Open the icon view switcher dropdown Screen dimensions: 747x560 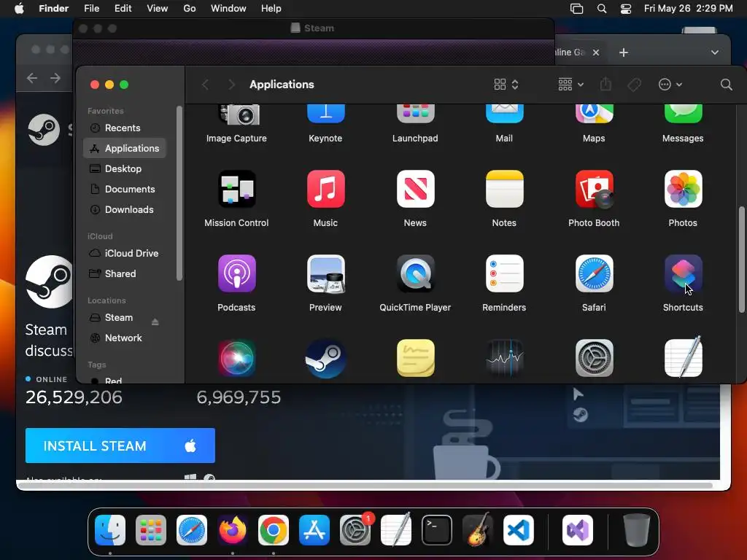(x=506, y=85)
